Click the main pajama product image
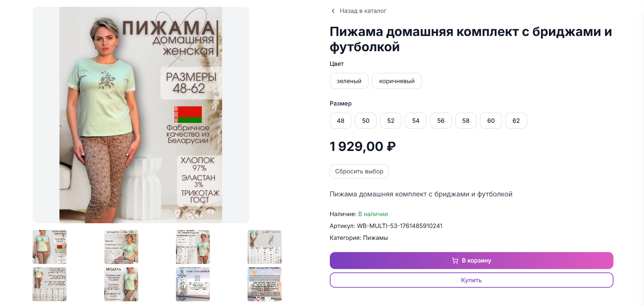Screen dimensions: 644x306 (141, 115)
